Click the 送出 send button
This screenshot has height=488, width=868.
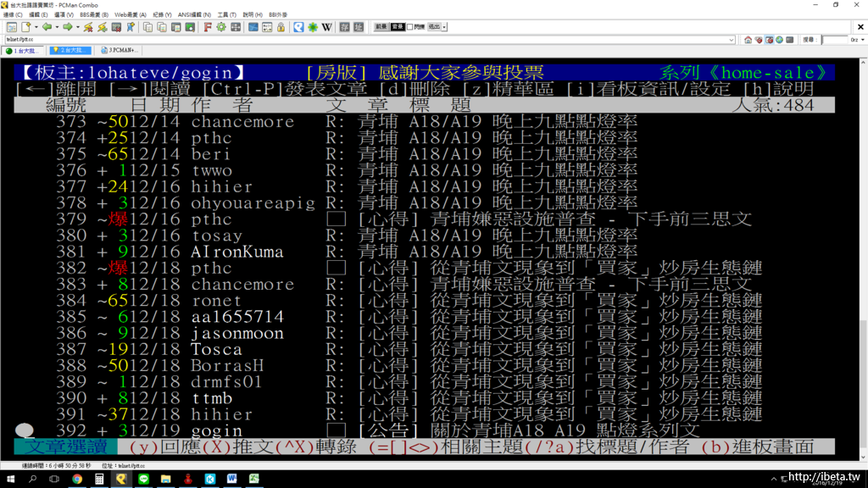click(x=434, y=27)
